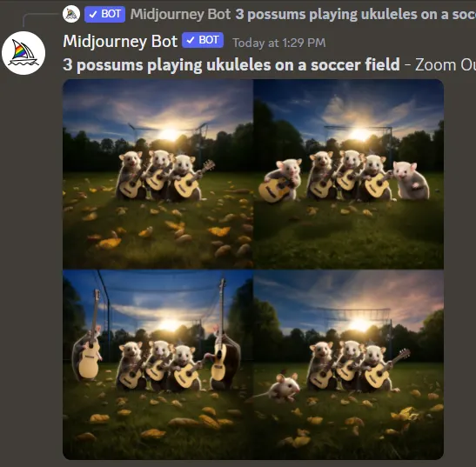Image resolution: width=476 pixels, height=467 pixels.
Task: Click the small Midjourney avatar in reply preview
Action: click(71, 14)
